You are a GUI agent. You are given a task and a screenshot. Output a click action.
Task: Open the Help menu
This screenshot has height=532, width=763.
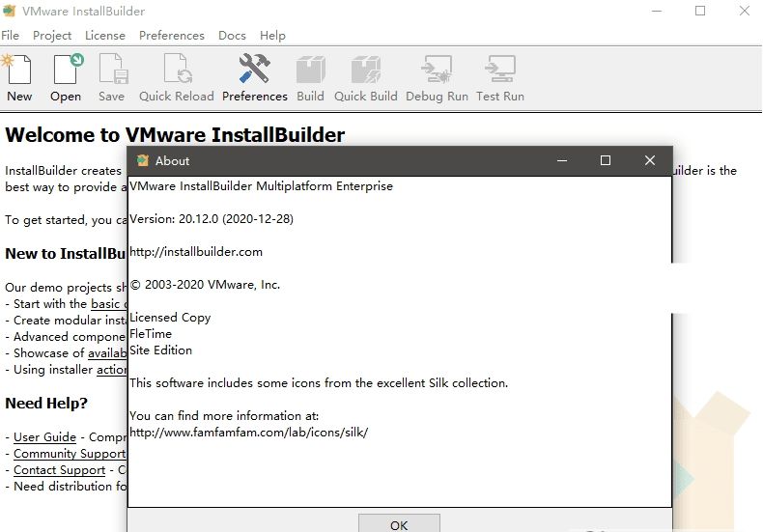click(272, 36)
